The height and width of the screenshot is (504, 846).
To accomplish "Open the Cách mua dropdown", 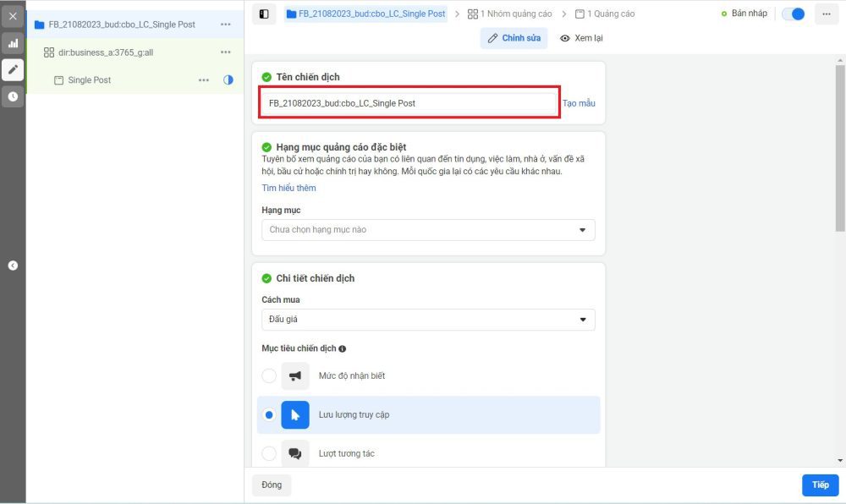I will point(428,320).
